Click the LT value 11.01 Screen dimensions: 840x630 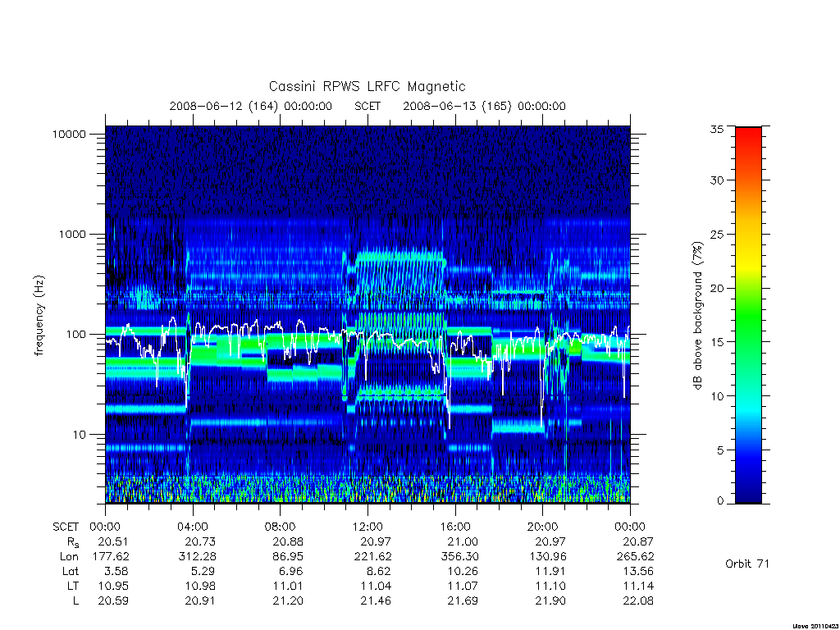(288, 586)
